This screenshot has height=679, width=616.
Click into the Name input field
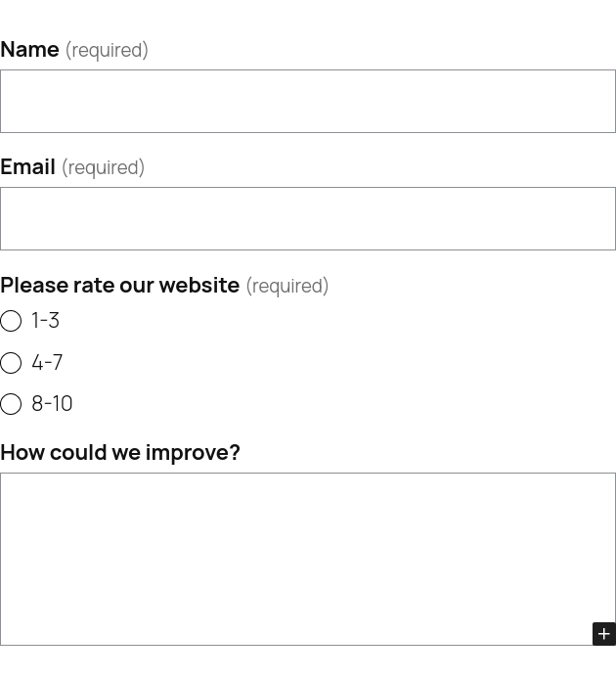click(307, 101)
